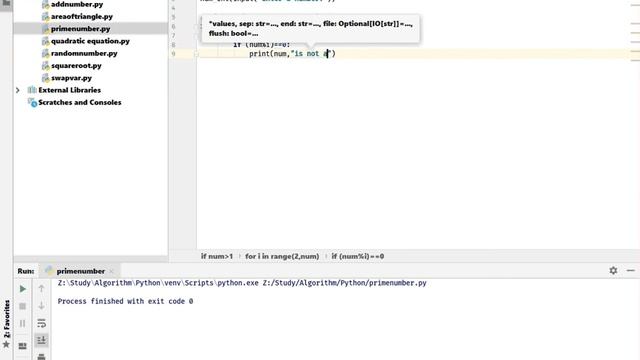Stop the running process

tap(22, 306)
